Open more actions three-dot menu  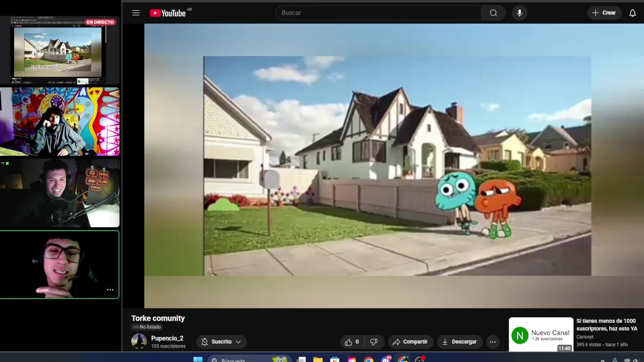pos(493,342)
